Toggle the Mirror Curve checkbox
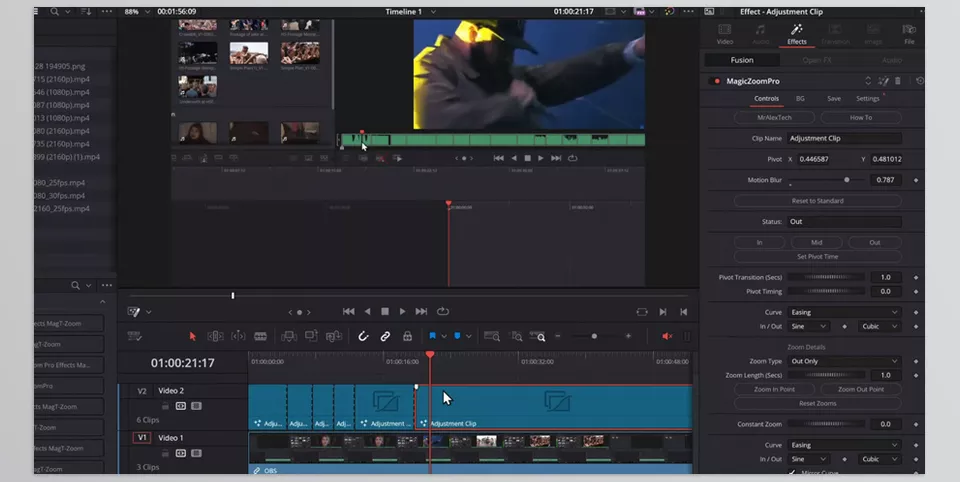The image size is (960, 482). click(x=792, y=473)
